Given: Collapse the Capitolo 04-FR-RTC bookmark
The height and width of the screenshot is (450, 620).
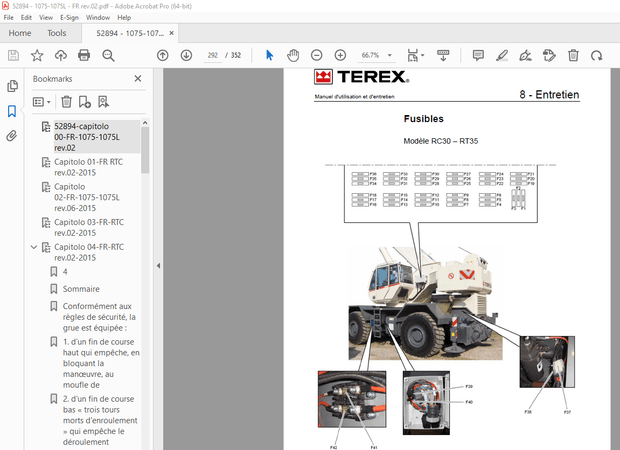Looking at the screenshot, I should (x=35, y=246).
